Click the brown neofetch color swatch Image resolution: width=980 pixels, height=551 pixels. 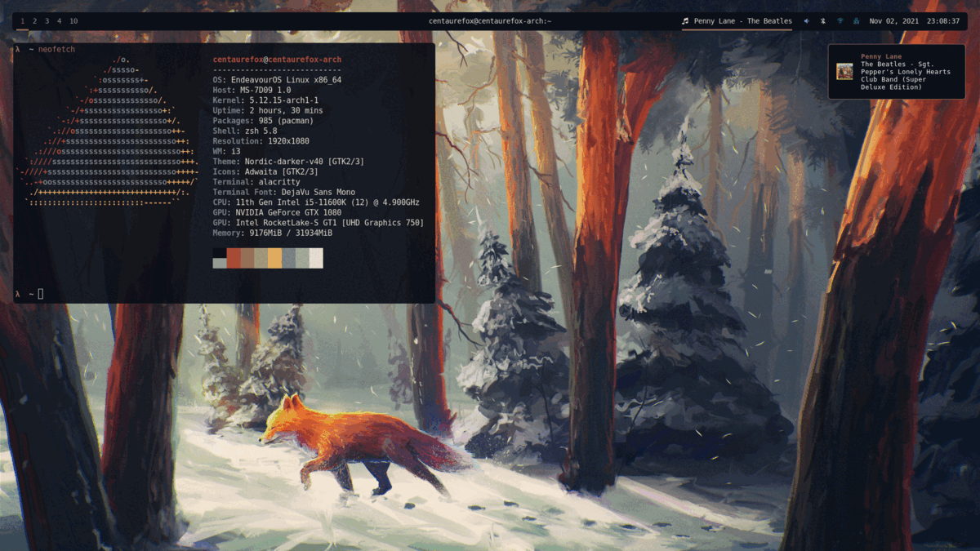point(247,258)
